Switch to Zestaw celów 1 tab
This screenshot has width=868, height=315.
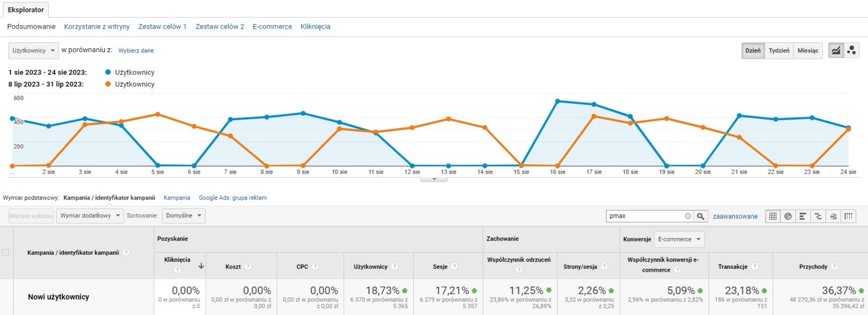(162, 26)
